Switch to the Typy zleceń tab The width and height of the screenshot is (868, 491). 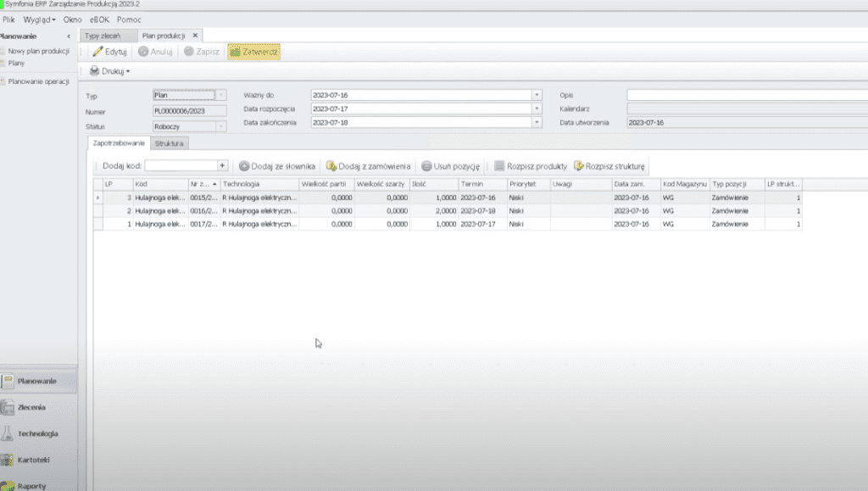(x=103, y=36)
